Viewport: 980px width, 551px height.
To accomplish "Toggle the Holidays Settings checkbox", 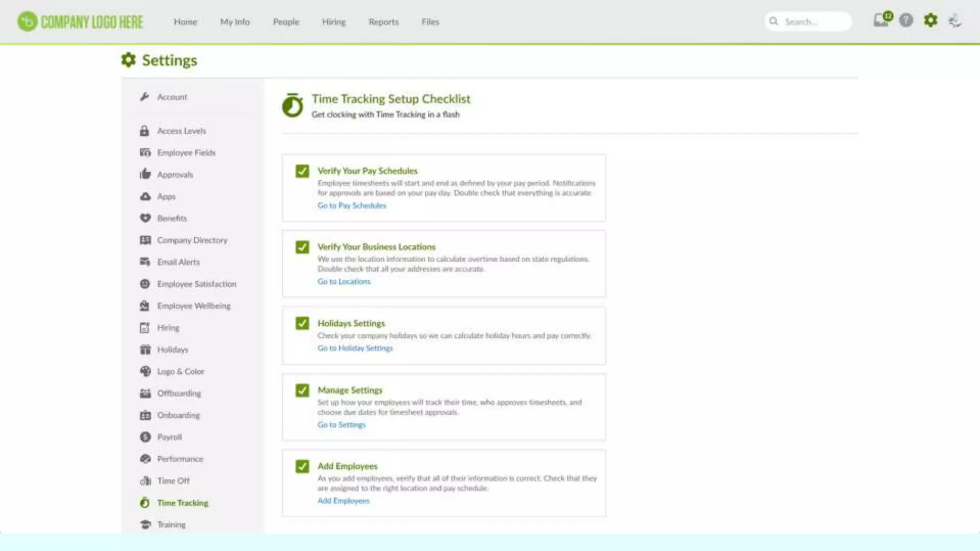I will (x=302, y=323).
